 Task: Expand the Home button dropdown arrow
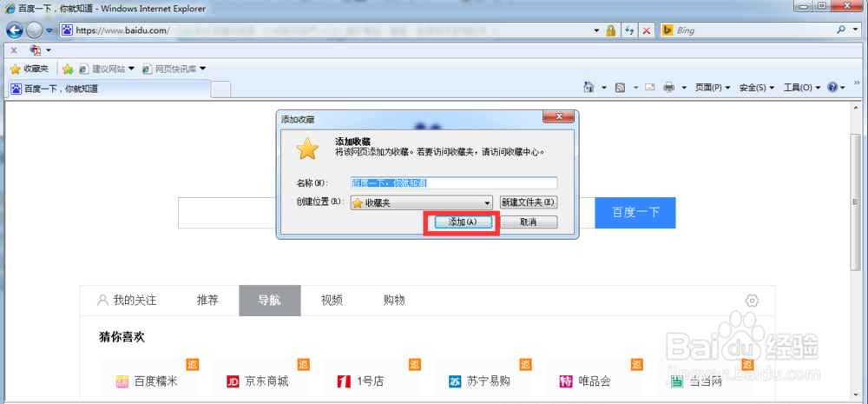point(604,88)
